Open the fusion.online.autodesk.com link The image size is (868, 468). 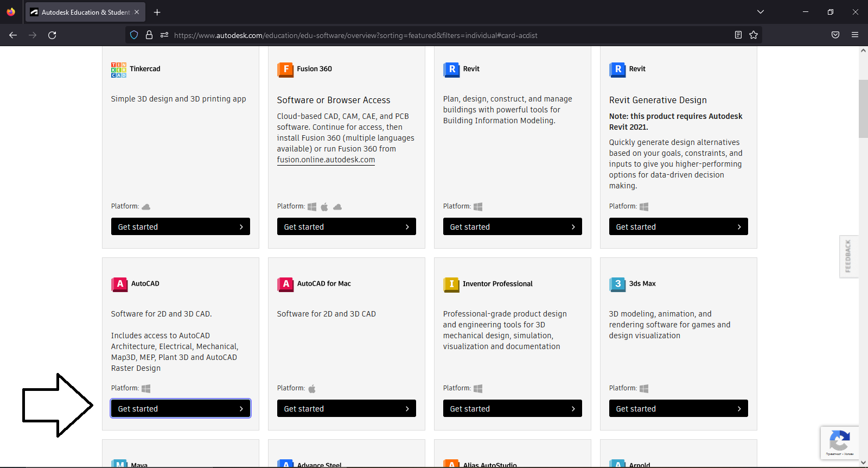click(x=326, y=160)
